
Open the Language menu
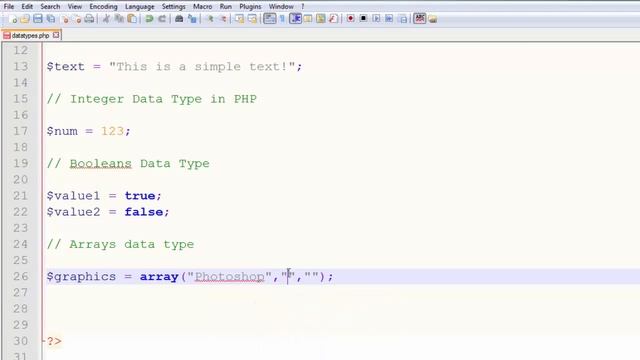tap(140, 7)
